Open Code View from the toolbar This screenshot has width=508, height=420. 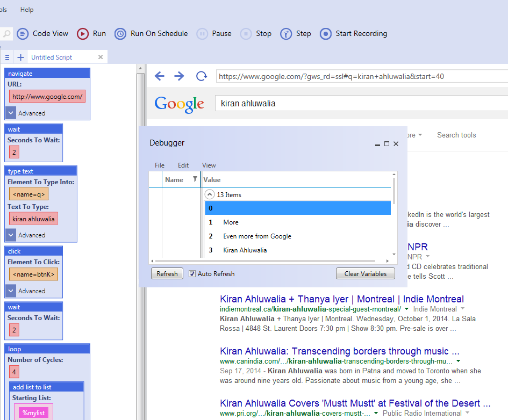pos(42,34)
